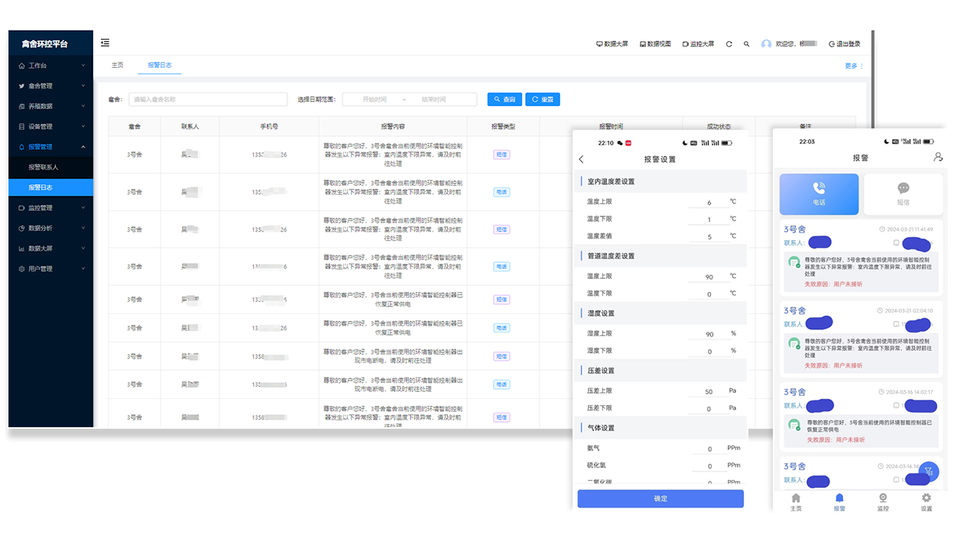
Task: Open 监控 in the mobile bottom navigation
Action: coord(883,502)
